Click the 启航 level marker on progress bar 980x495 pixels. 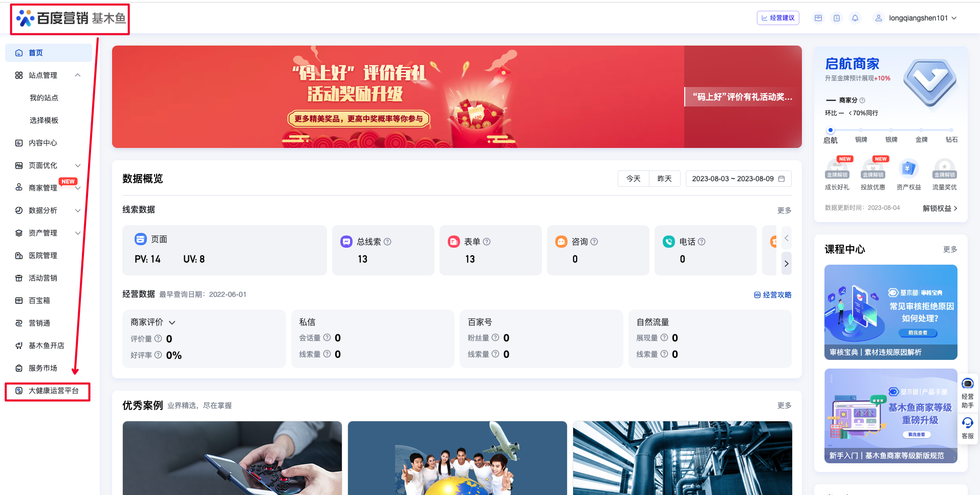(x=831, y=131)
